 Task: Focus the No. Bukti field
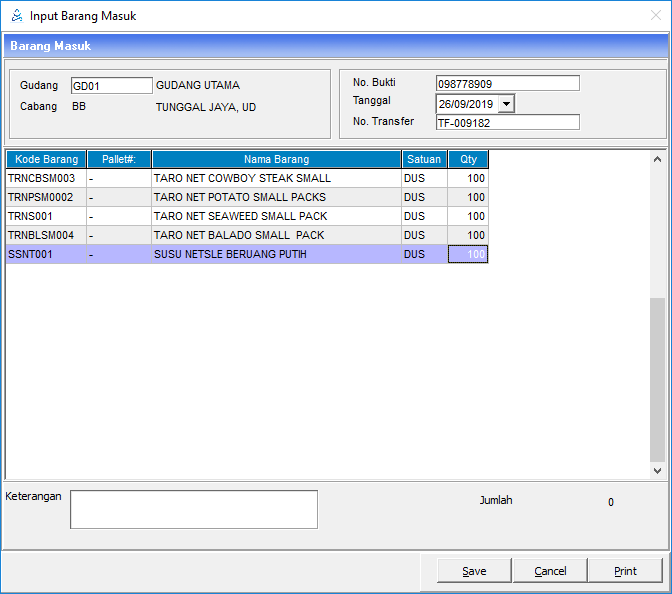point(507,84)
